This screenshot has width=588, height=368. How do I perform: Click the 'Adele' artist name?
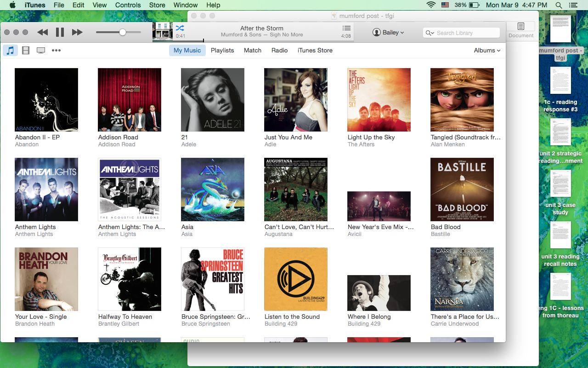(189, 144)
